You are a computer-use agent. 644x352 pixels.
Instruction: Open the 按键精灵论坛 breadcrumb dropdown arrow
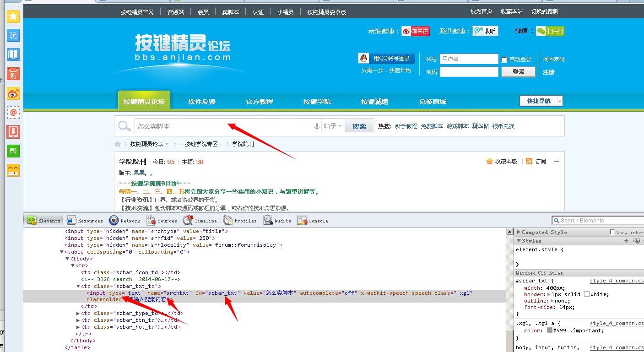pos(167,144)
